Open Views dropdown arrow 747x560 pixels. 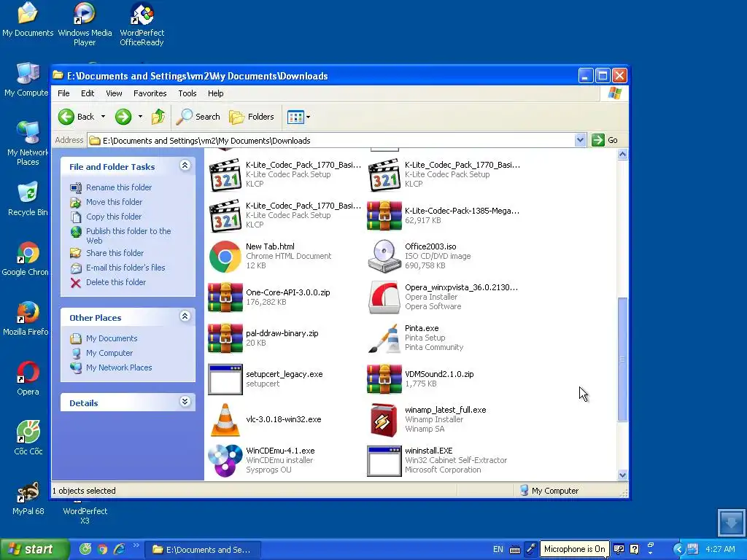[309, 117]
